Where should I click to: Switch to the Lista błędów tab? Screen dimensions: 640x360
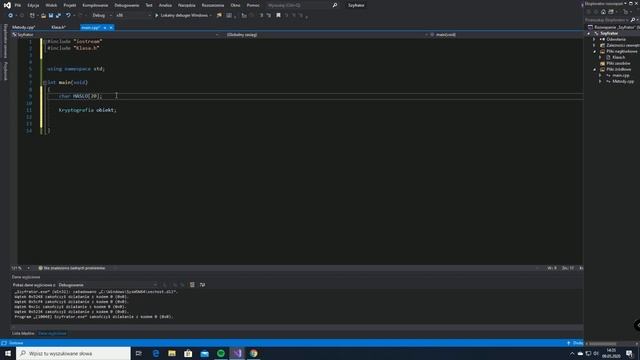tap(23, 333)
